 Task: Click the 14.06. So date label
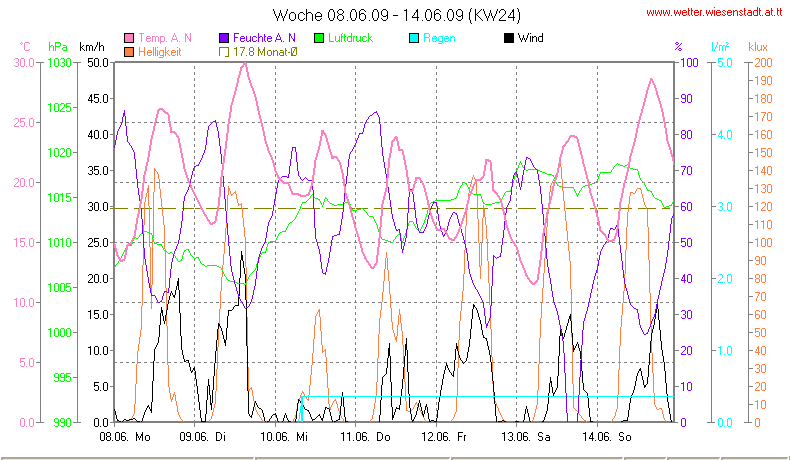pos(607,437)
